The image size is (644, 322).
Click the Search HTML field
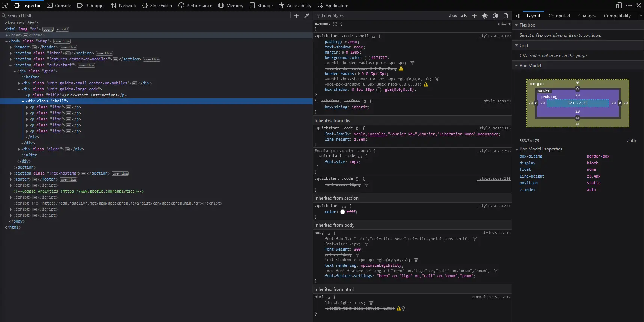[145, 15]
